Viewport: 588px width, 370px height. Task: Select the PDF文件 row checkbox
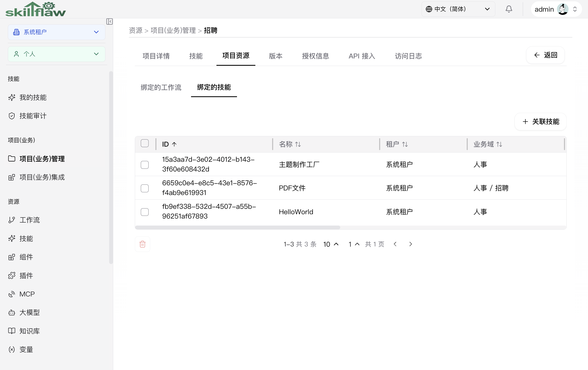[x=145, y=188]
